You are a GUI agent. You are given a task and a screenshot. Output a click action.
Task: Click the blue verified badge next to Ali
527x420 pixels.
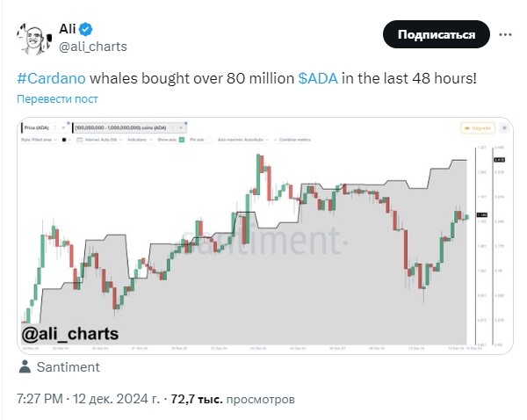coord(85,29)
